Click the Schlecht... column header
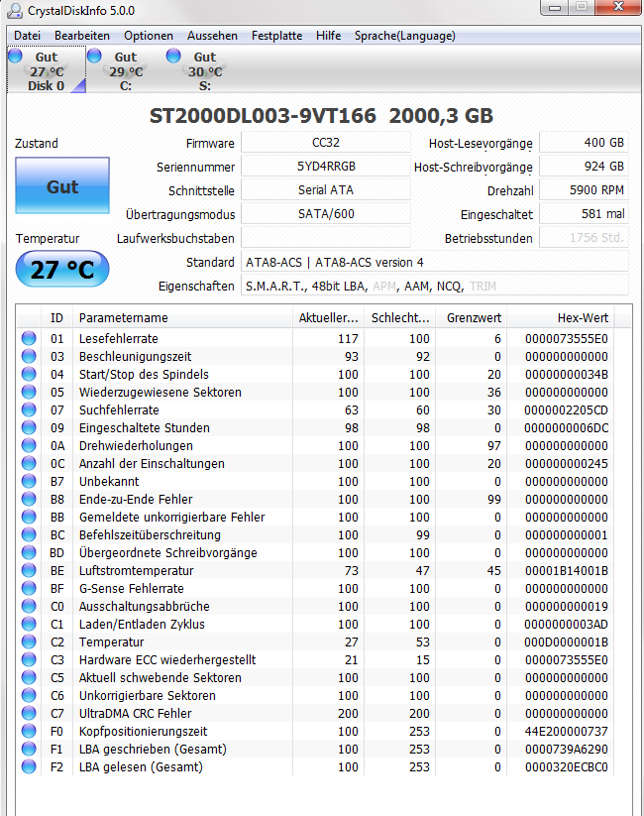Image resolution: width=644 pixels, height=816 pixels. pyautogui.click(x=400, y=317)
